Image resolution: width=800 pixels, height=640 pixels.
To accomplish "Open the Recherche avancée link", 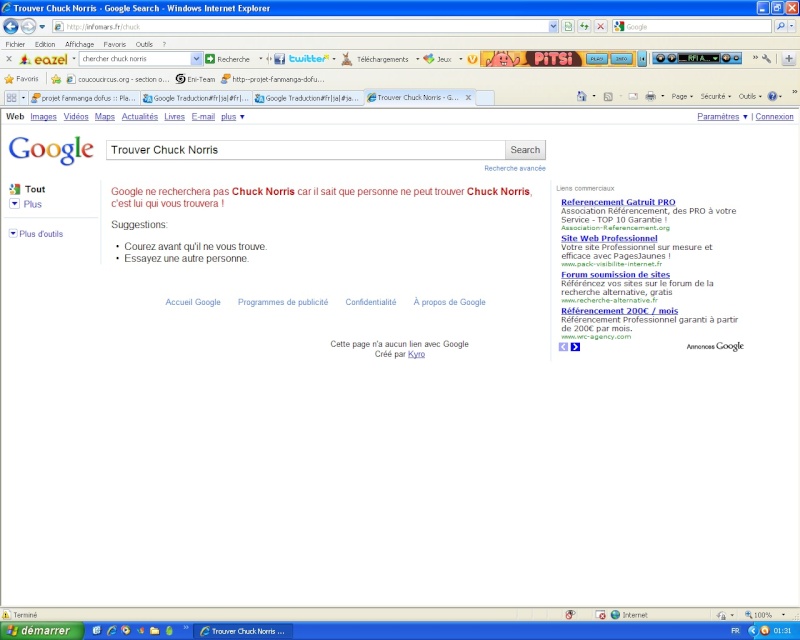I will [x=515, y=168].
